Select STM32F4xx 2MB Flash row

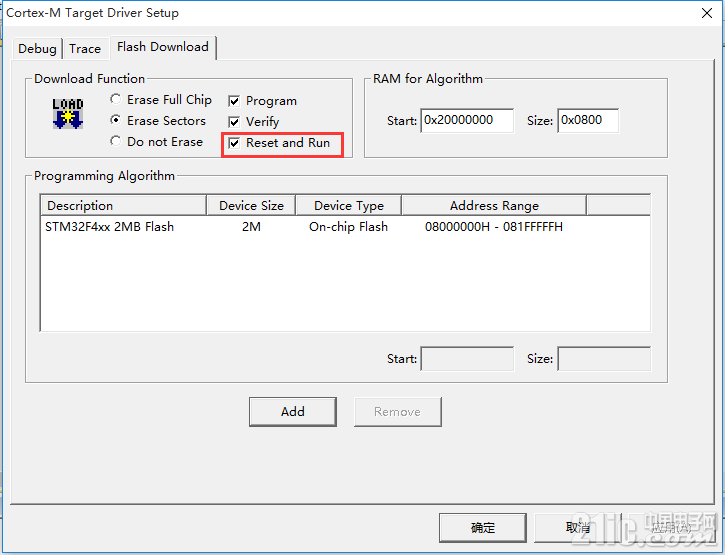click(x=345, y=227)
